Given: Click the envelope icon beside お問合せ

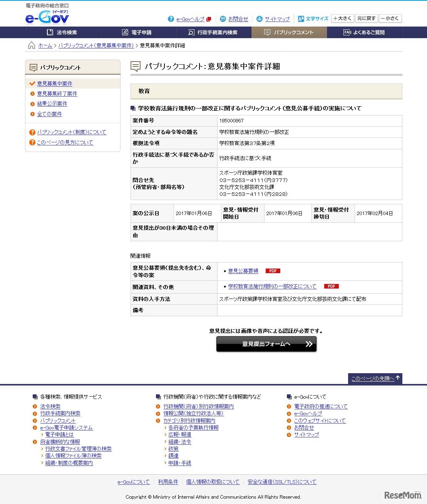Looking at the screenshot, I should click(x=223, y=19).
